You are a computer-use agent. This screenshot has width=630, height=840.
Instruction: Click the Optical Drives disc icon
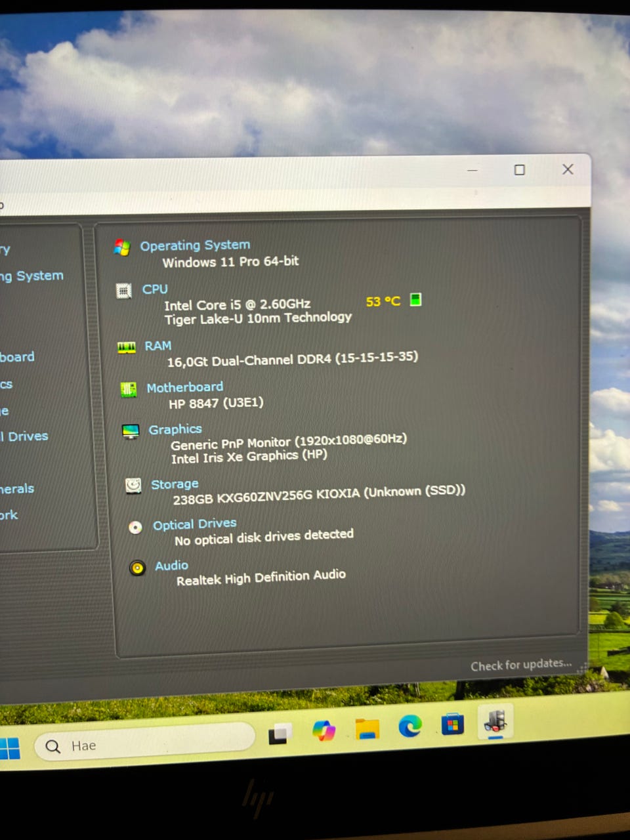(135, 528)
